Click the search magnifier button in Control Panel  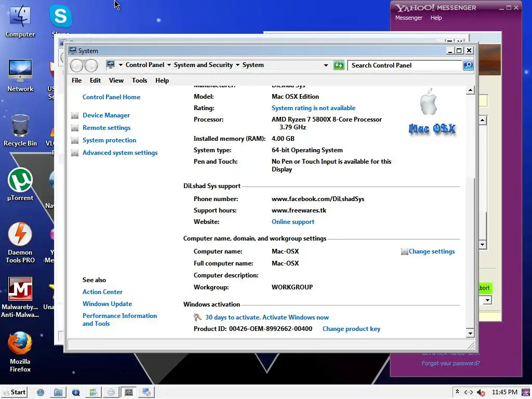pyautogui.click(x=468, y=65)
